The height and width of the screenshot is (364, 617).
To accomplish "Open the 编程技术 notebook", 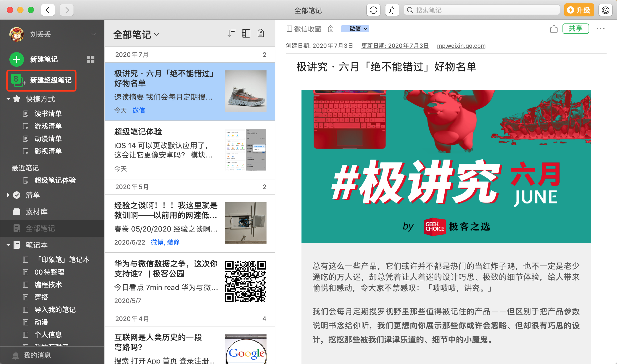I will point(48,285).
